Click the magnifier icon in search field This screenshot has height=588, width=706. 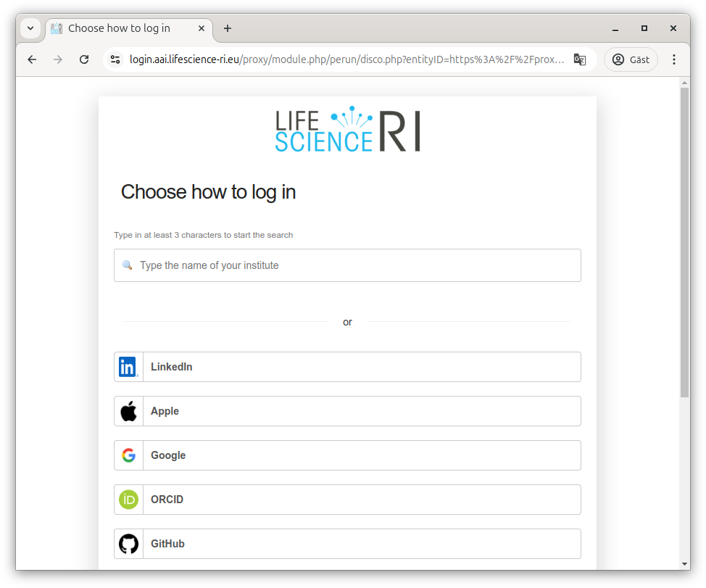click(128, 265)
